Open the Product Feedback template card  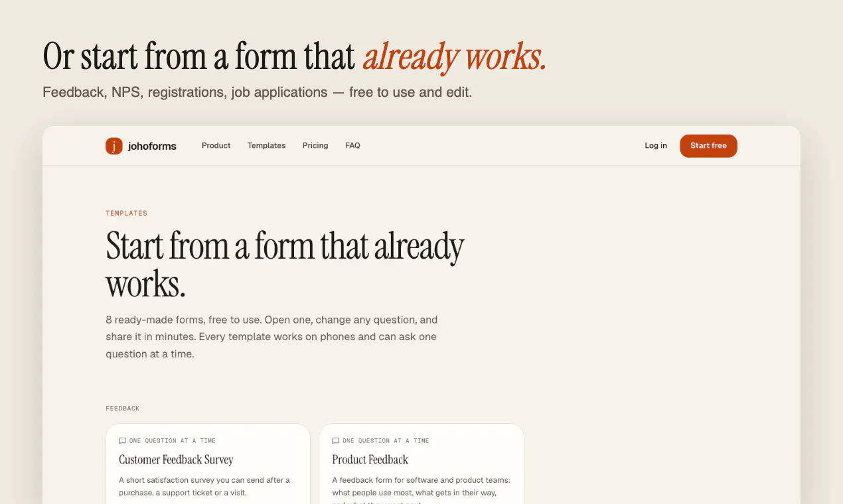[421, 464]
